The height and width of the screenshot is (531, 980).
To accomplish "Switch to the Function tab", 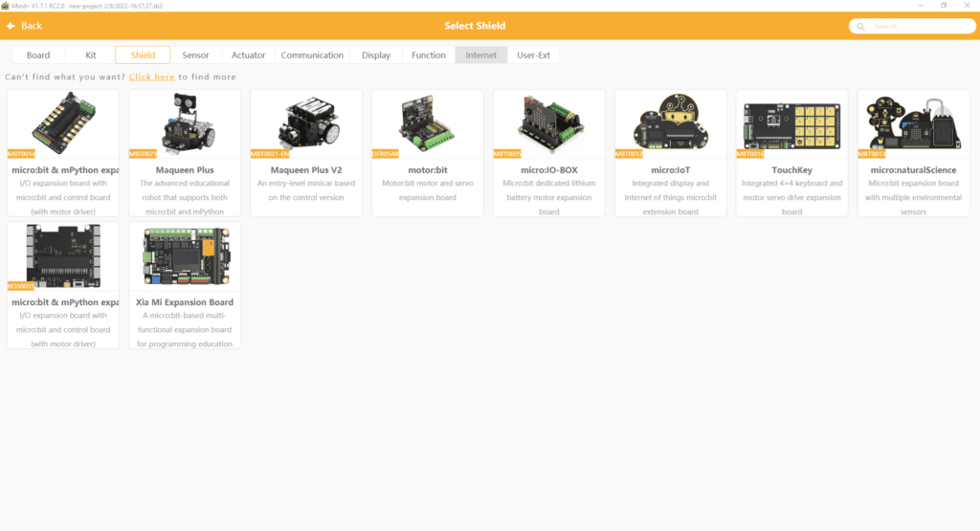I will point(429,55).
